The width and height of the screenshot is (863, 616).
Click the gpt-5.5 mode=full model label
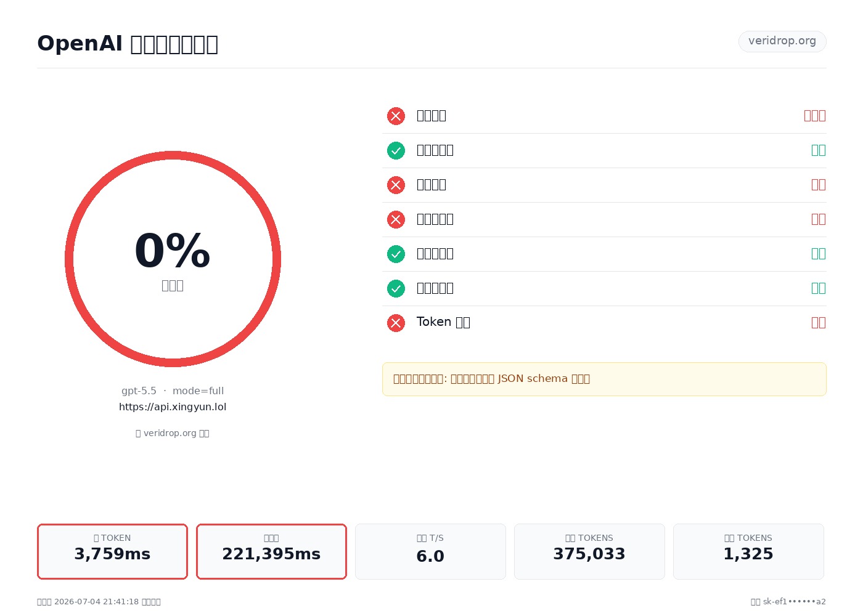point(173,391)
